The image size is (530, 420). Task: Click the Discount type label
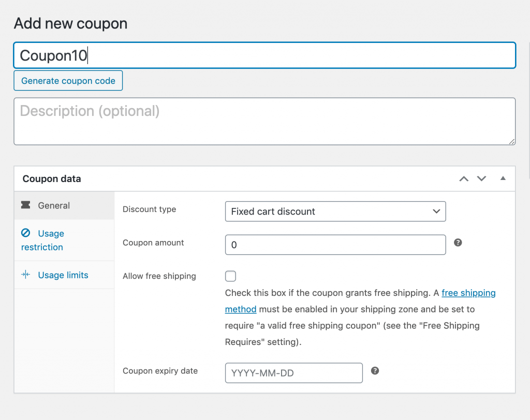point(150,209)
